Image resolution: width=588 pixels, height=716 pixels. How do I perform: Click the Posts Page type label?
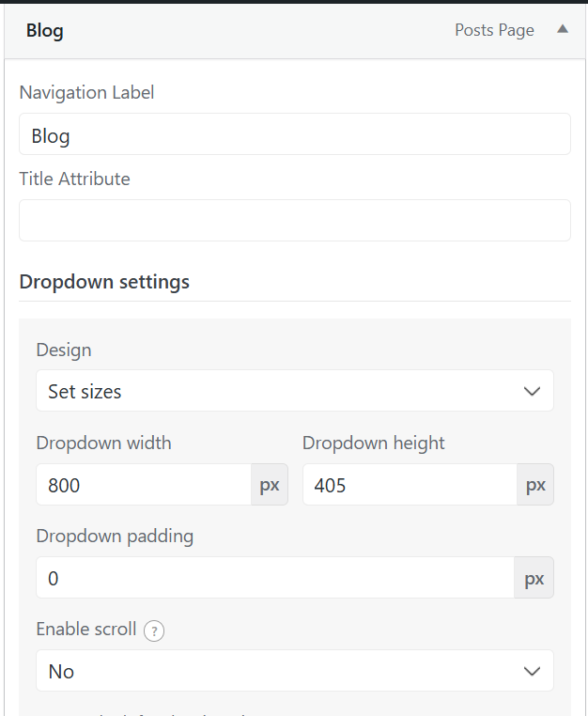click(x=494, y=30)
